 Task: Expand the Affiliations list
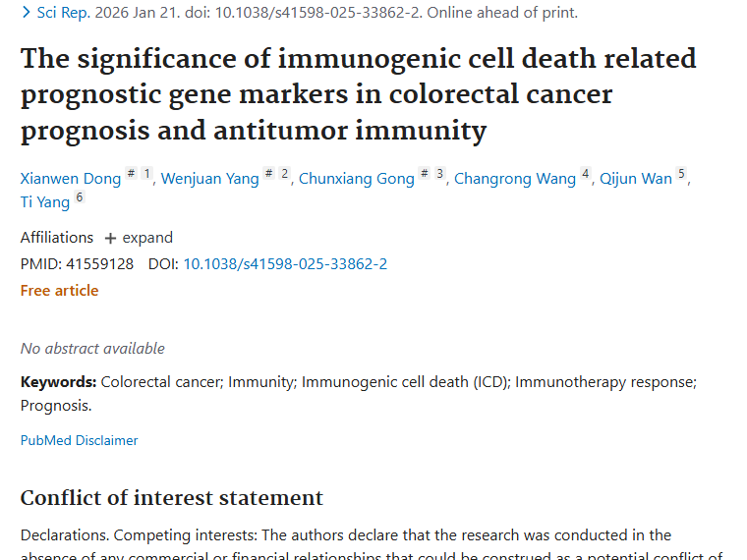(139, 238)
